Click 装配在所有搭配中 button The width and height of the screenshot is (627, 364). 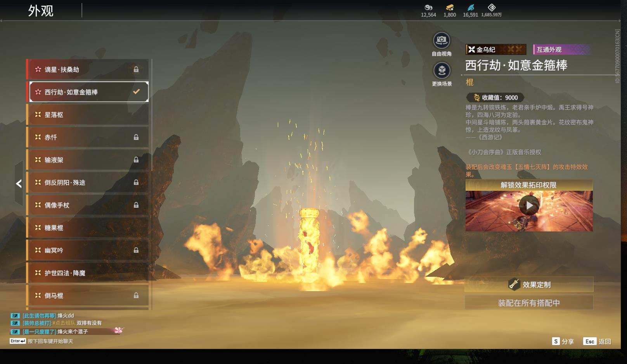tap(529, 303)
